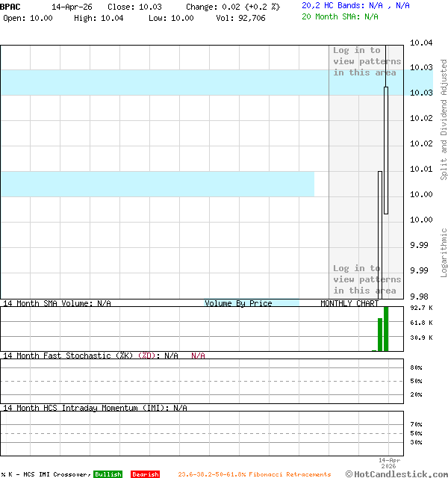Click the BPAC ticker symbol
The height and width of the screenshot is (478, 448).
coord(11,6)
